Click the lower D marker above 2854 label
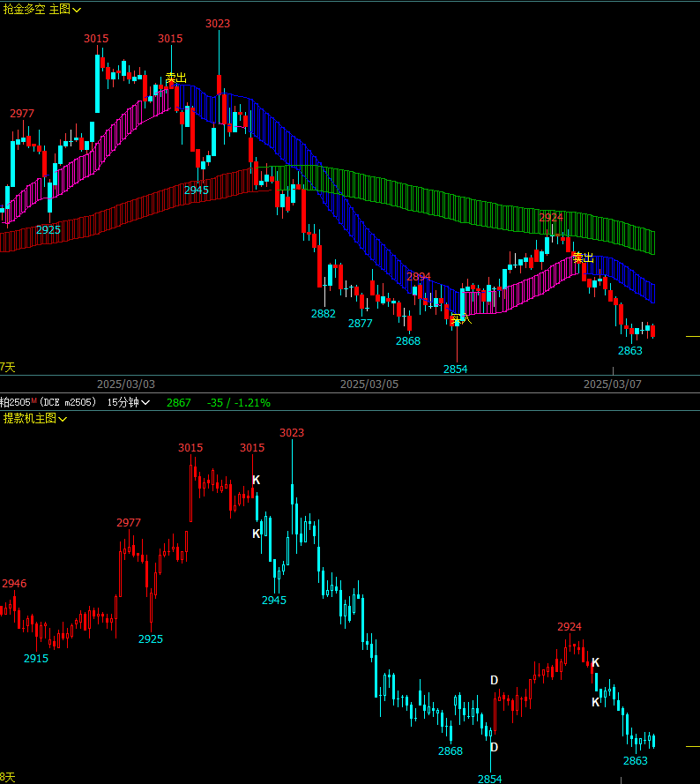 pos(494,747)
